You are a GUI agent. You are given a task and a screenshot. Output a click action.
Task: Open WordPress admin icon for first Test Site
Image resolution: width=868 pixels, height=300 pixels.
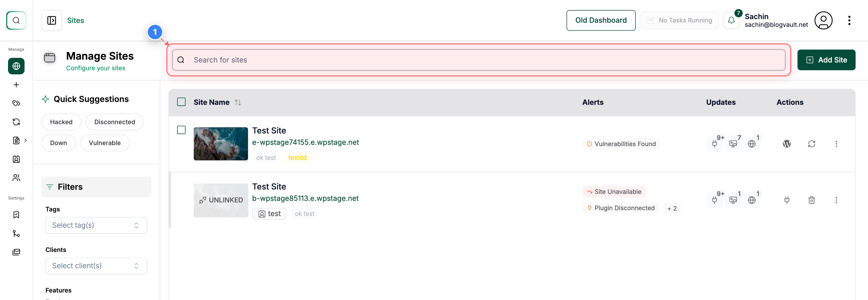click(x=787, y=144)
